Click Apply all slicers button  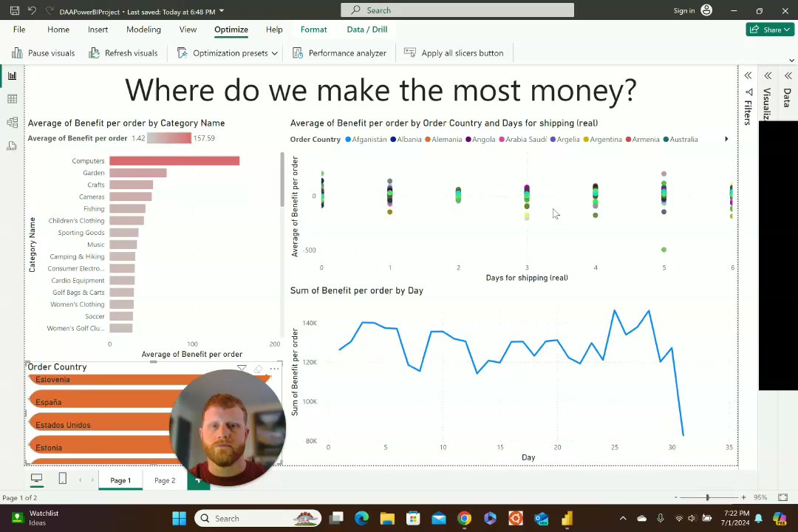tap(454, 53)
